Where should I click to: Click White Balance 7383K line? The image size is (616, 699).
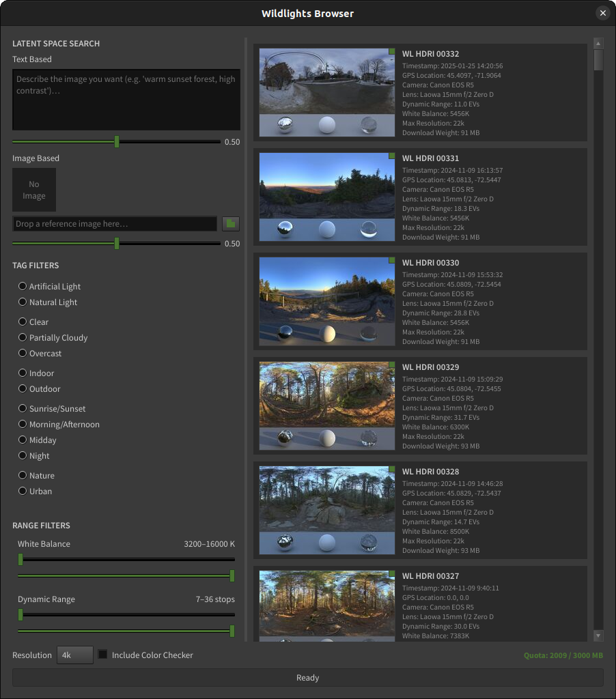coord(435,636)
